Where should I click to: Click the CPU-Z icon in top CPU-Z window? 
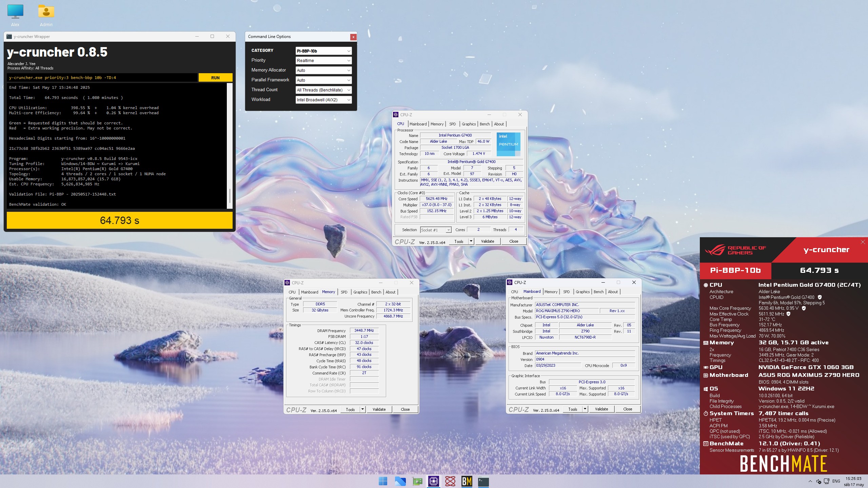396,115
